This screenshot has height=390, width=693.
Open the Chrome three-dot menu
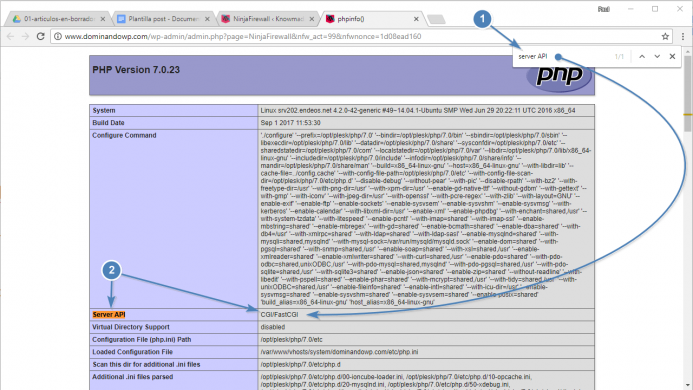[x=683, y=36]
